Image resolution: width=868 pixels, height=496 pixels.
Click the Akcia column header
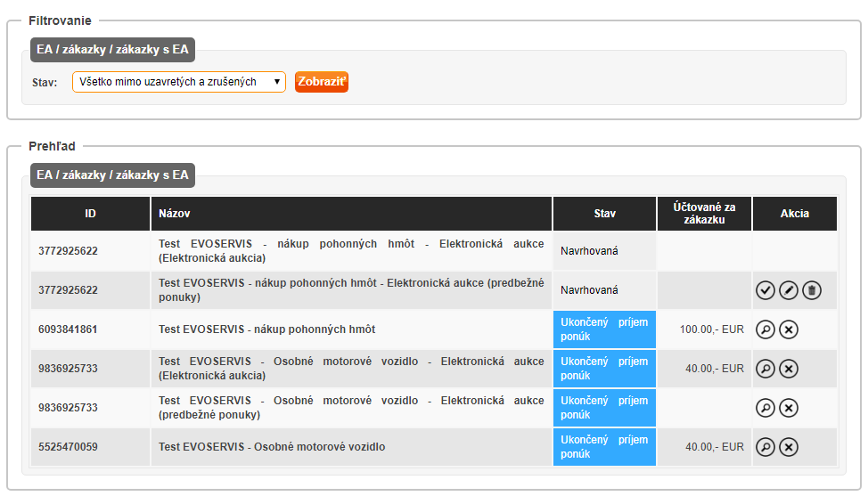795,214
